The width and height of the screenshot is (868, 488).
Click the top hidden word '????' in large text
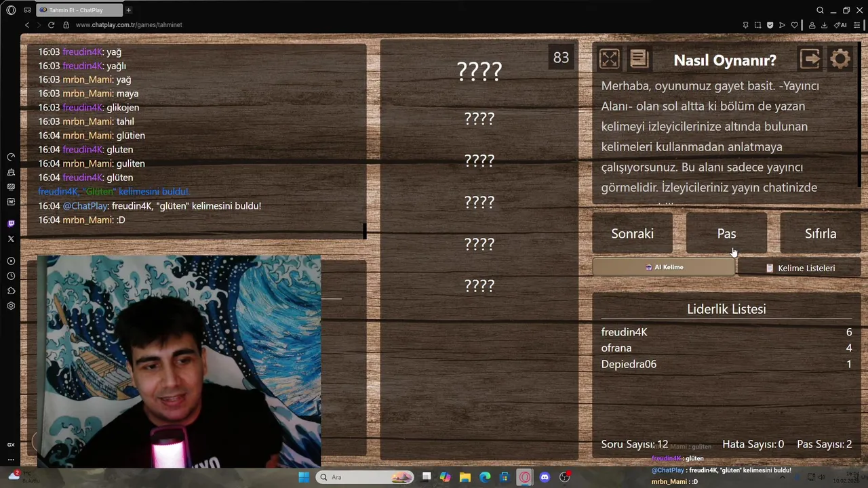coord(479,71)
